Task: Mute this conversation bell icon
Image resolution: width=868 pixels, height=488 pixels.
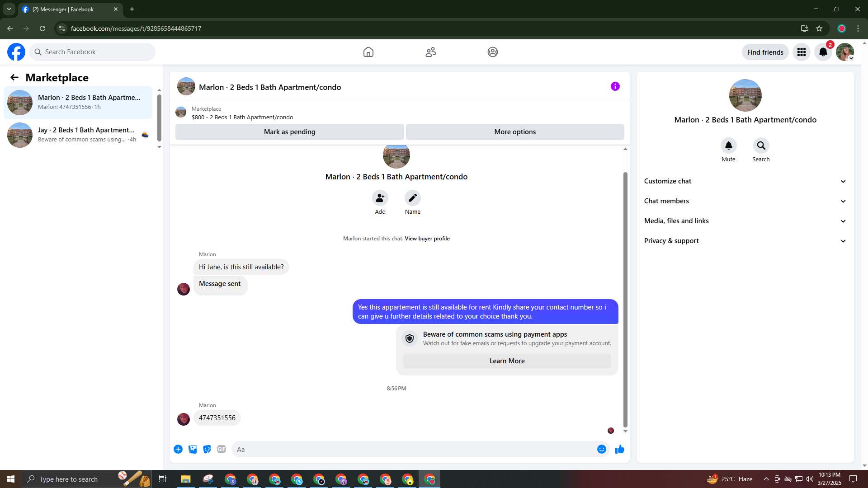Action: tap(729, 145)
